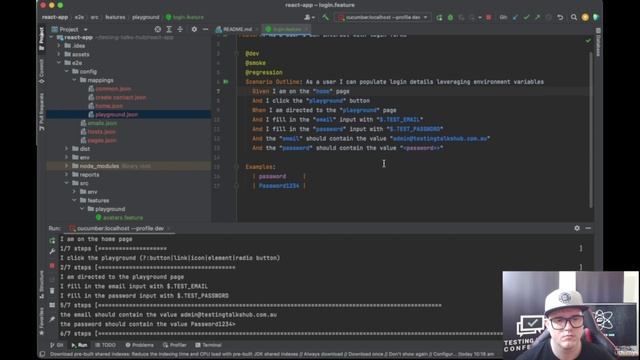The width and height of the screenshot is (640, 360).
Task: Open the cucumber:localhost run configuration dropdown
Action: point(383,18)
